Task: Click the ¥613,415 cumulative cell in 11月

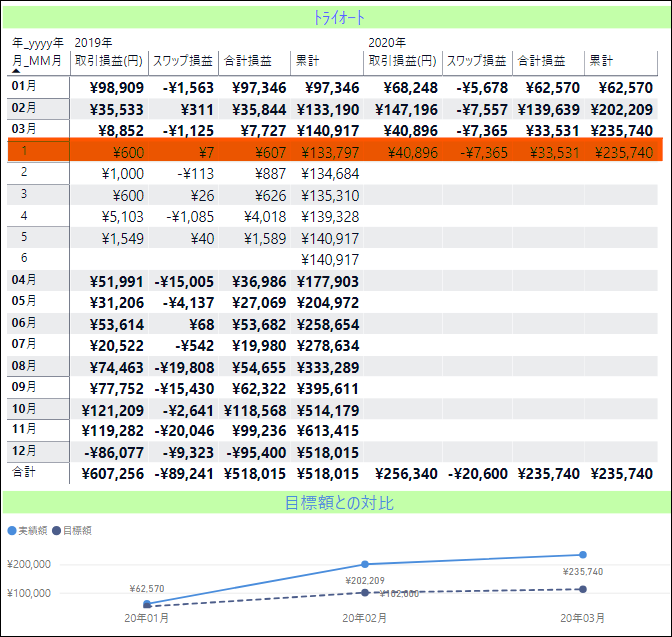Action: pyautogui.click(x=328, y=431)
